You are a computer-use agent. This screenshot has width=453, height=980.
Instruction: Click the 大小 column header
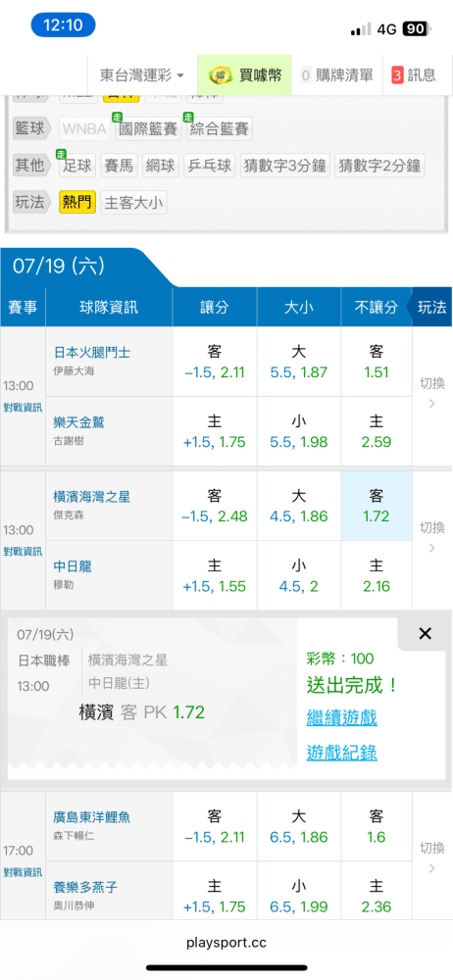299,307
